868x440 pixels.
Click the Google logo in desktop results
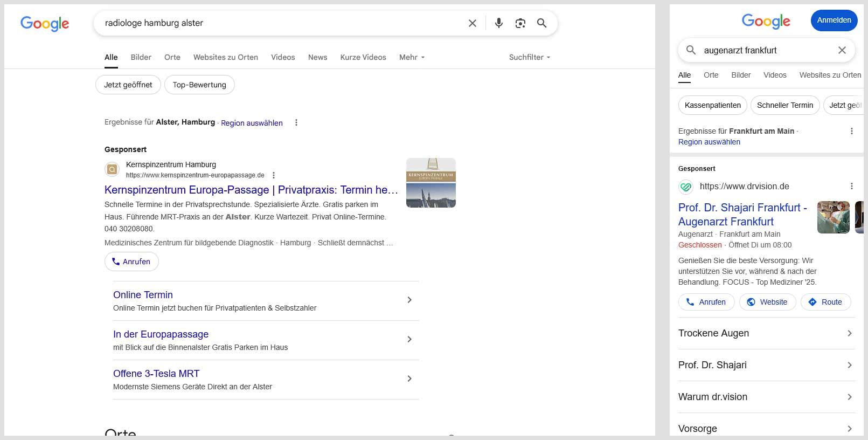coord(45,23)
